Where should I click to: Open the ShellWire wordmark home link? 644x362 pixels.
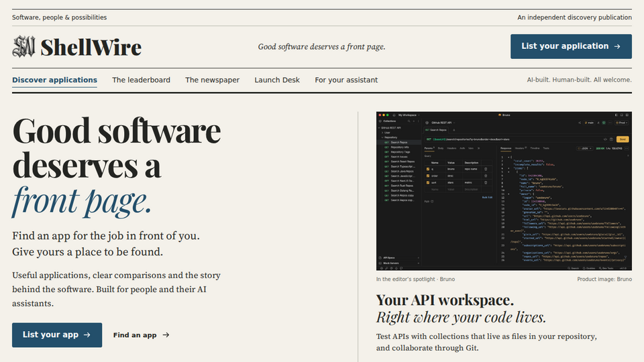(x=91, y=47)
